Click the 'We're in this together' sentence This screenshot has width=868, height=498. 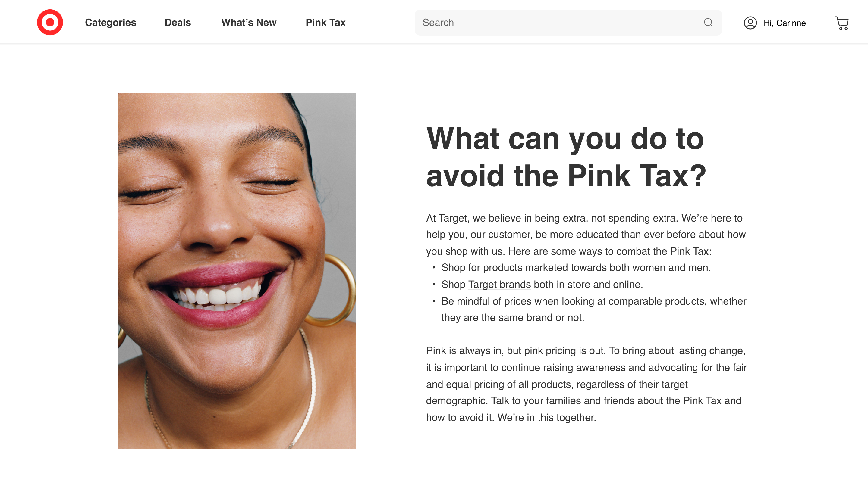tap(547, 417)
